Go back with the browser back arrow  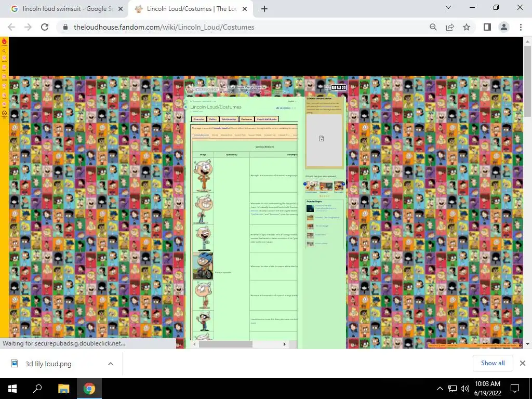pos(11,27)
